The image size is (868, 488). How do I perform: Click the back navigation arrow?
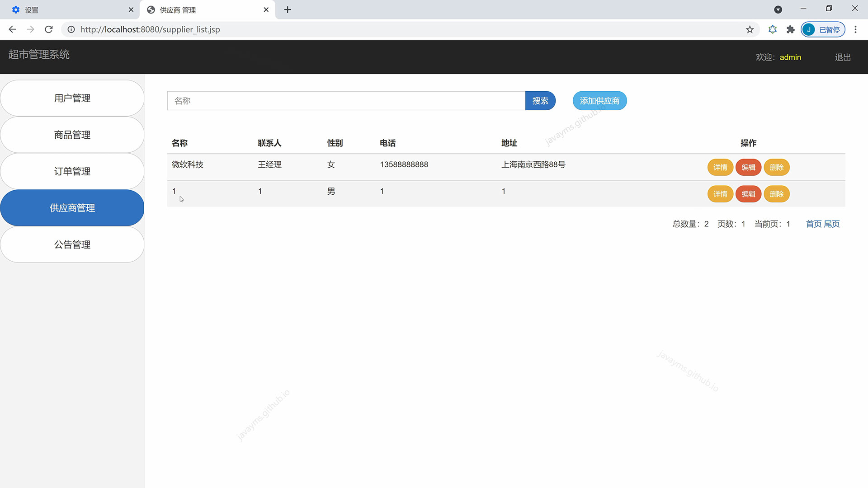click(x=12, y=29)
